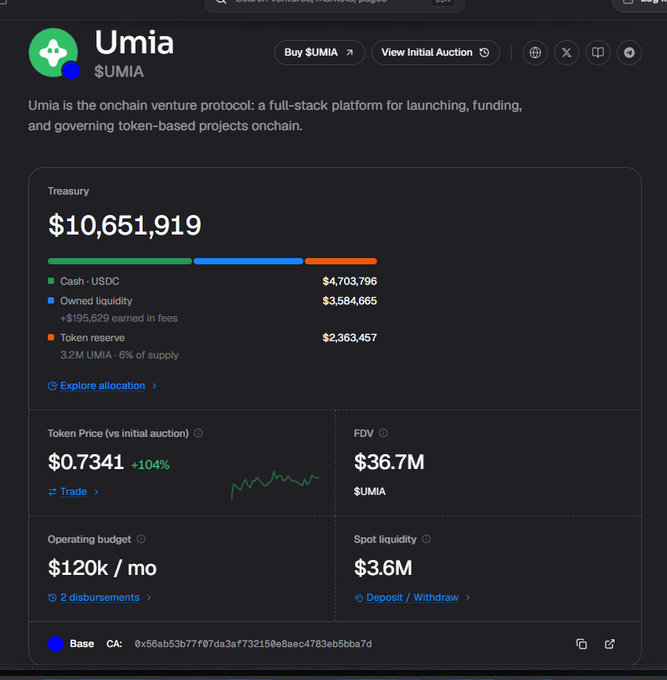This screenshot has height=680, width=667.
Task: Click +$195,629 earned in fees text
Action: (119, 318)
